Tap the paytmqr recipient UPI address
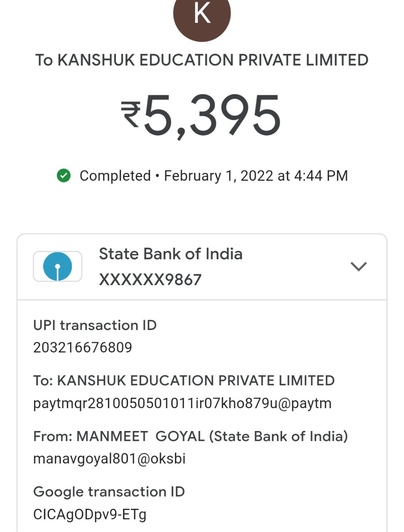Screen dimensions: 404x532 182,403
